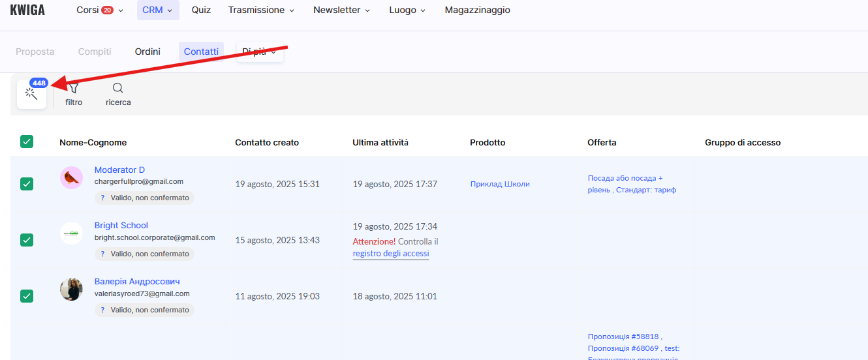
Task: Uncheck the Bright School row checkbox
Action: [27, 240]
